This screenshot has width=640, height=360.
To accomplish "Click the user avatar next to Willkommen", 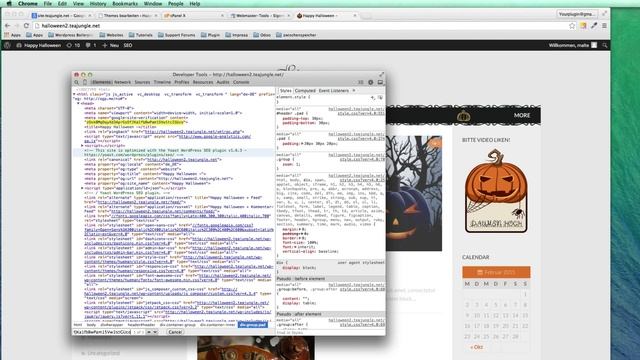I will 594,45.
